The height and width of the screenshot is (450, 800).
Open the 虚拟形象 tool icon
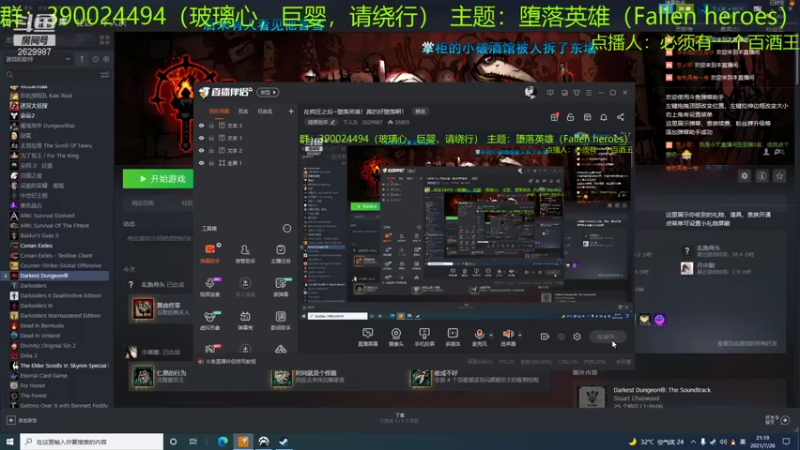210,320
